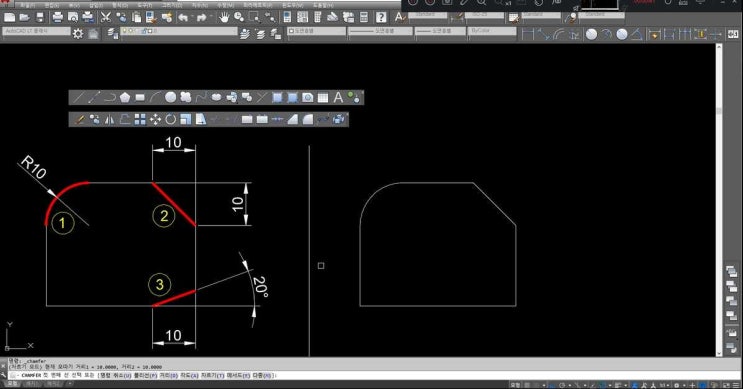Click the Save diskette icon

tap(40, 18)
